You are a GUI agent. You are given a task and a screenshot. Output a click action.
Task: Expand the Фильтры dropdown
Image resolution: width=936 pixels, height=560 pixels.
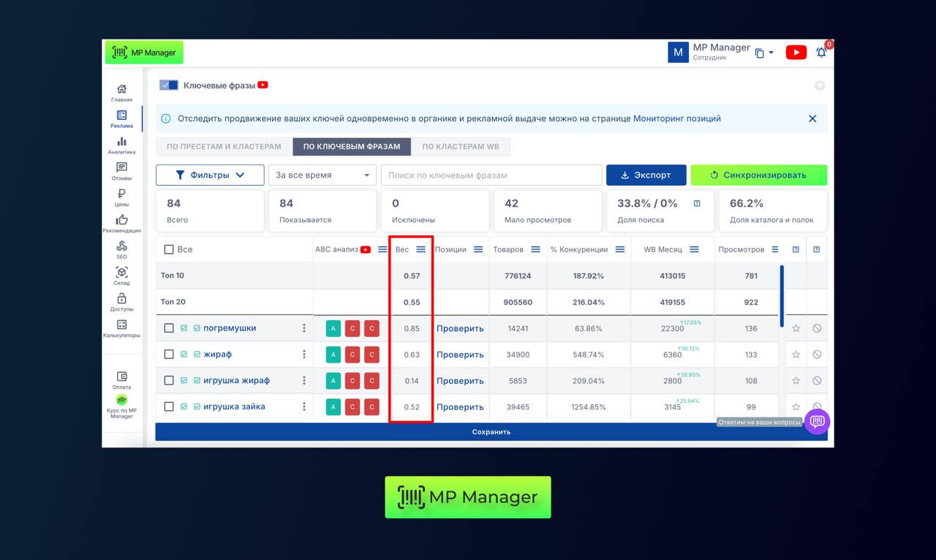(x=210, y=175)
